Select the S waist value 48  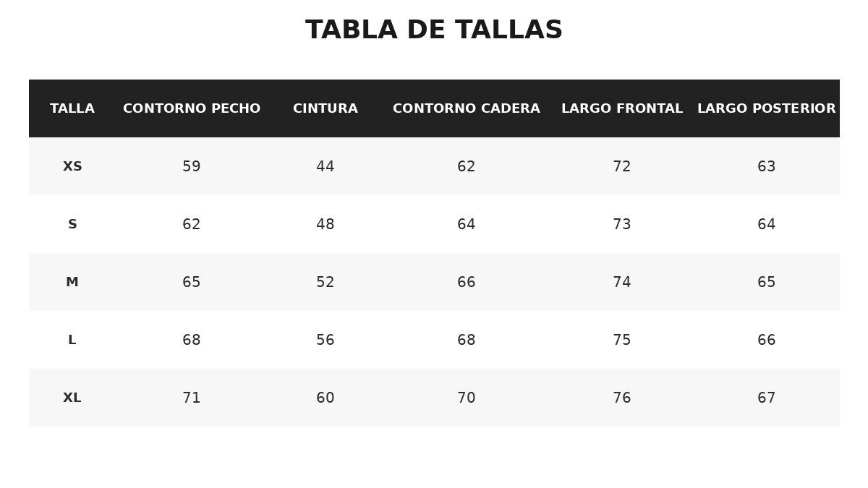pyautogui.click(x=325, y=225)
